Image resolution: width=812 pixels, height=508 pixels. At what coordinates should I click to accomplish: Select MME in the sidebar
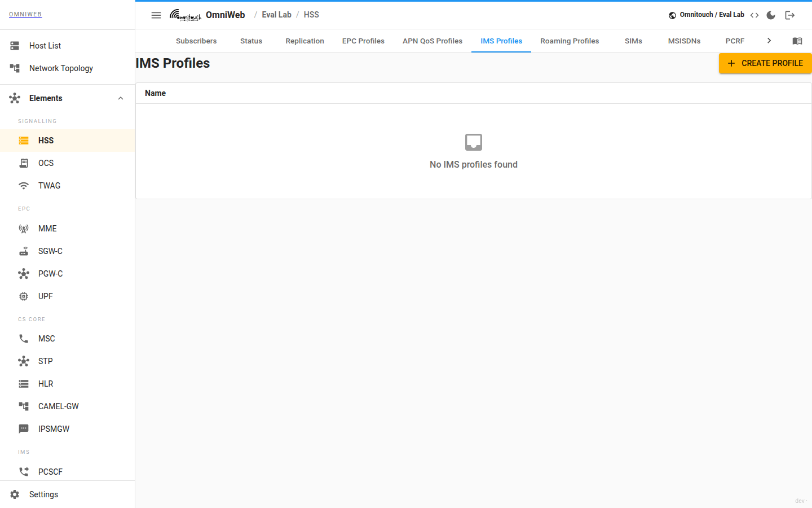pos(68,229)
